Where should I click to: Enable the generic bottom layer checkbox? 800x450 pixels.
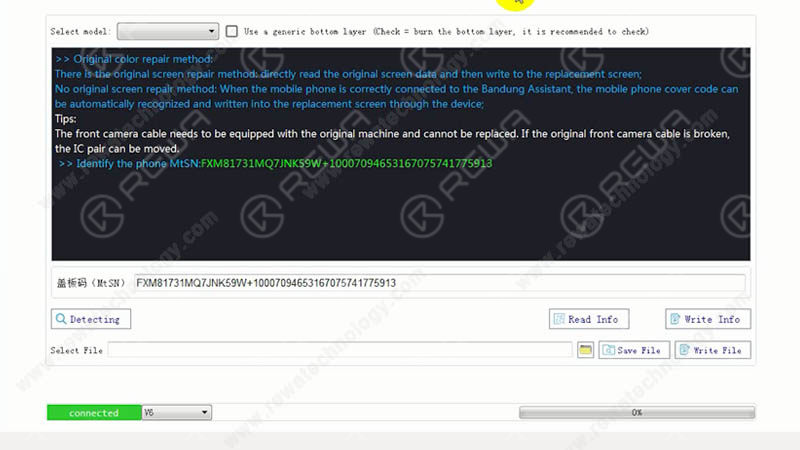pos(232,32)
